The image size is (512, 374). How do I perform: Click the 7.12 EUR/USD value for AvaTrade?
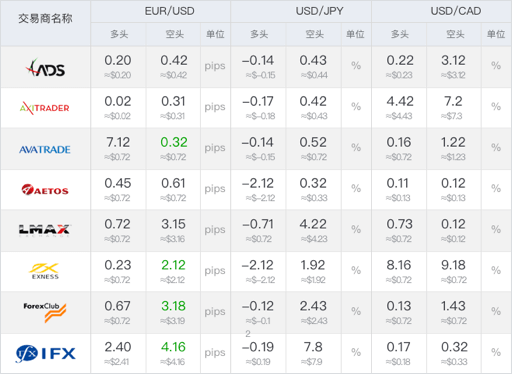pos(118,142)
